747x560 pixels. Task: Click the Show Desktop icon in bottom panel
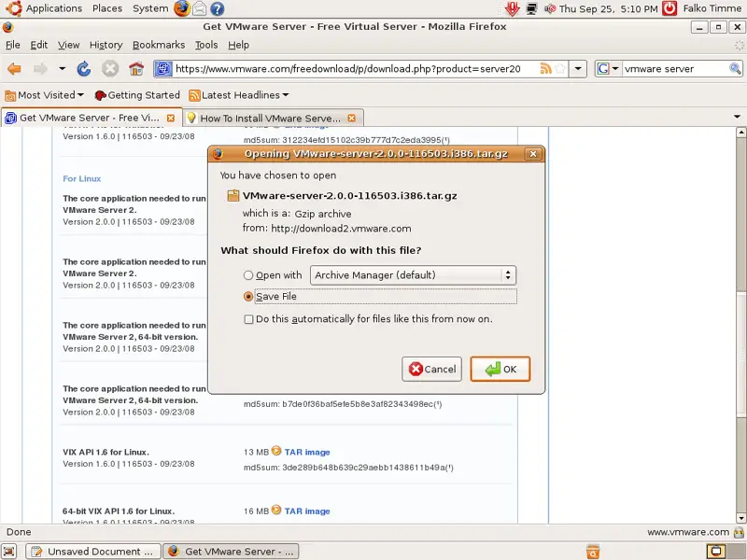[x=9, y=552]
